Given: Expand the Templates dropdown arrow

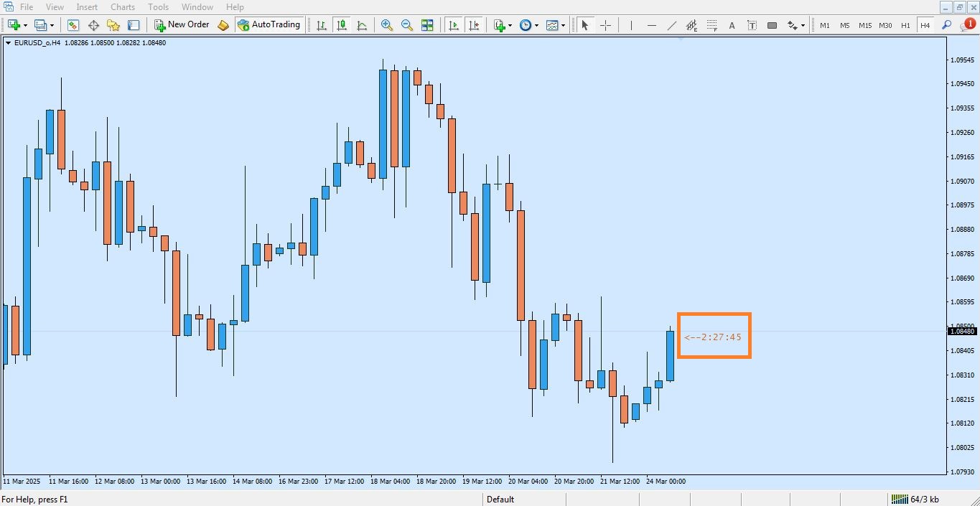Looking at the screenshot, I should tap(564, 25).
